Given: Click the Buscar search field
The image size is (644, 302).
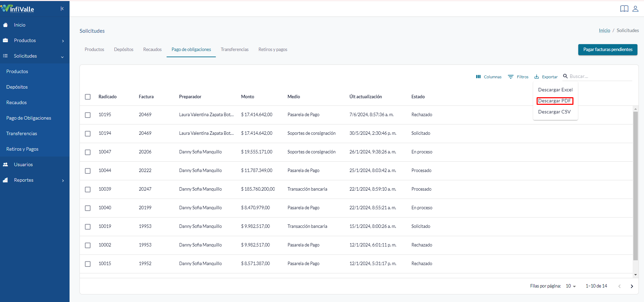Looking at the screenshot, I should click(601, 77).
